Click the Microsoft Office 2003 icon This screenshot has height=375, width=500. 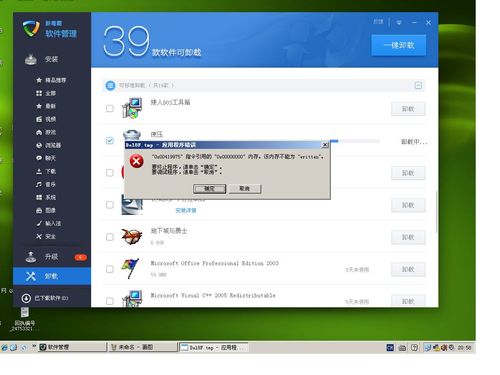pos(130,268)
